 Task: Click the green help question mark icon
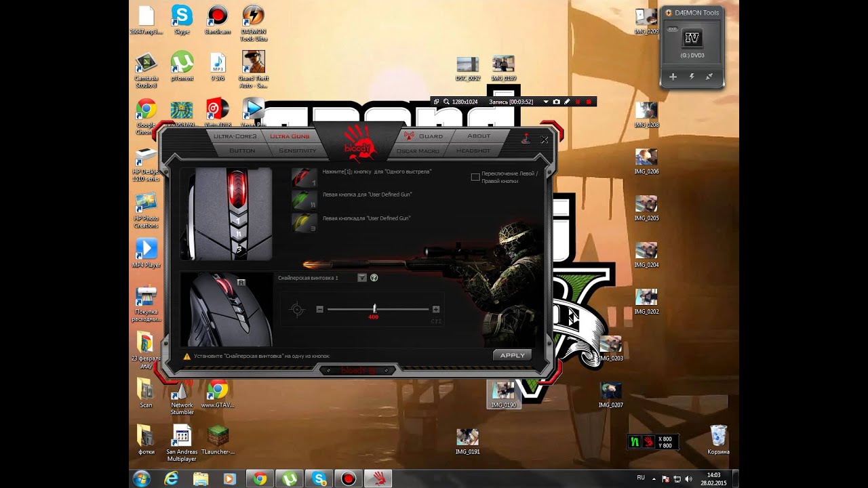[374, 277]
